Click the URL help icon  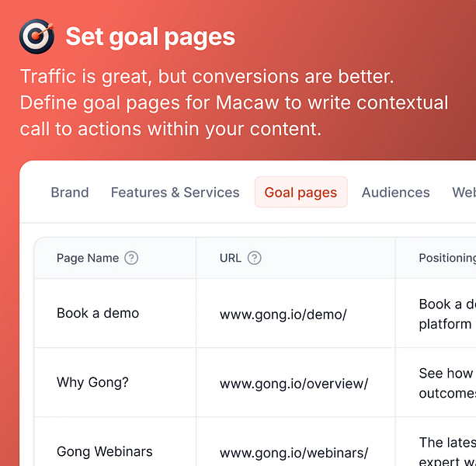254,258
